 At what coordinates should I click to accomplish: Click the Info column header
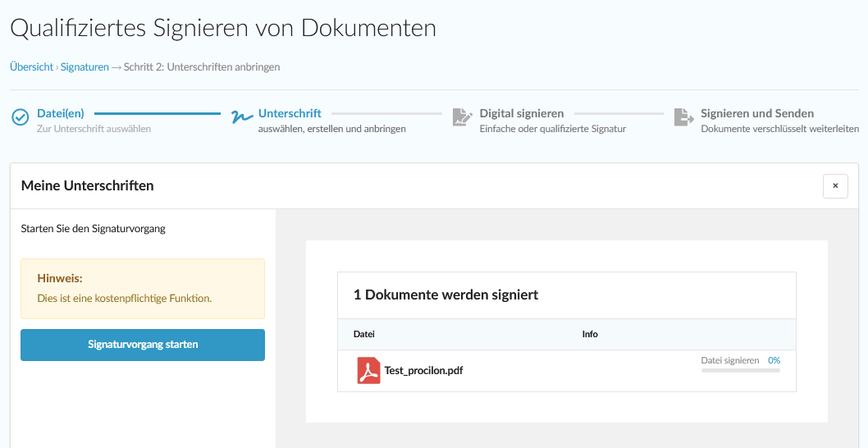[x=589, y=335]
